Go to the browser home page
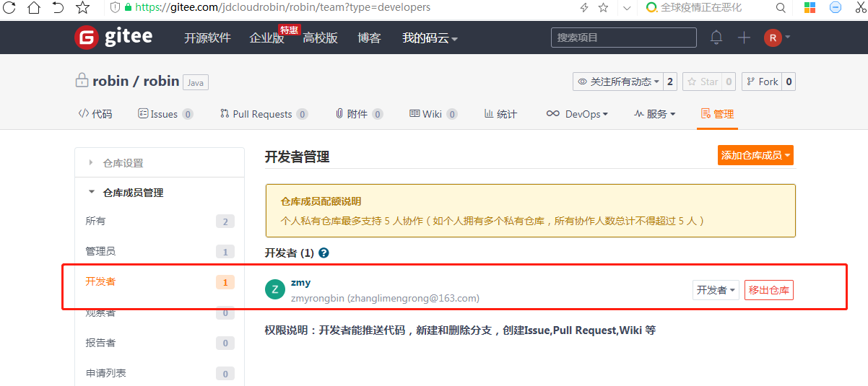 coord(33,8)
